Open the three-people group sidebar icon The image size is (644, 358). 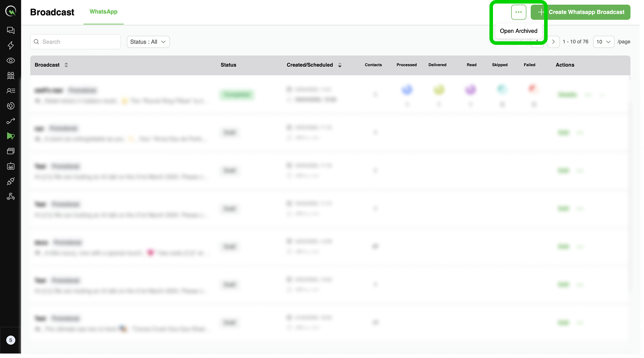11,76
